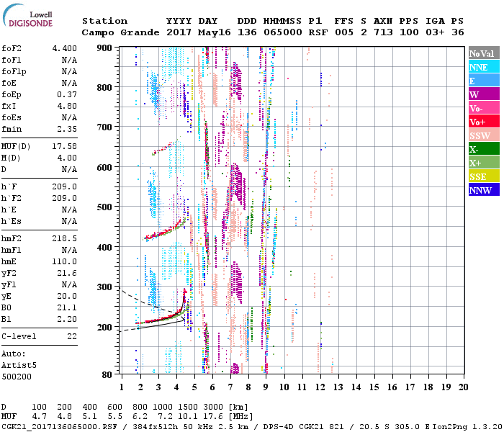Viewport: 504px width, 432px height.
Task: Click the X- green legend swatch
Action: pyautogui.click(x=483, y=149)
